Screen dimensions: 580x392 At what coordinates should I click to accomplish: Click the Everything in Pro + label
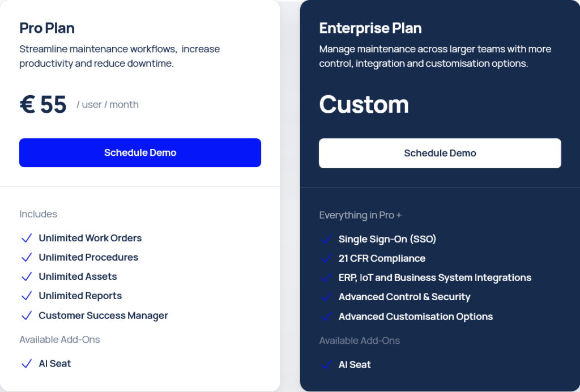[x=360, y=215]
